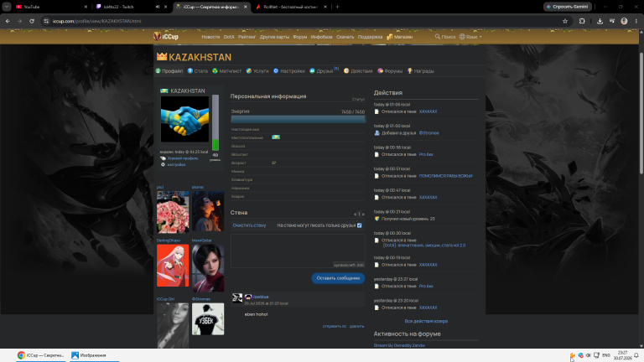Click the Оставить сообщение button
This screenshot has height=362, width=644.
pyautogui.click(x=338, y=278)
